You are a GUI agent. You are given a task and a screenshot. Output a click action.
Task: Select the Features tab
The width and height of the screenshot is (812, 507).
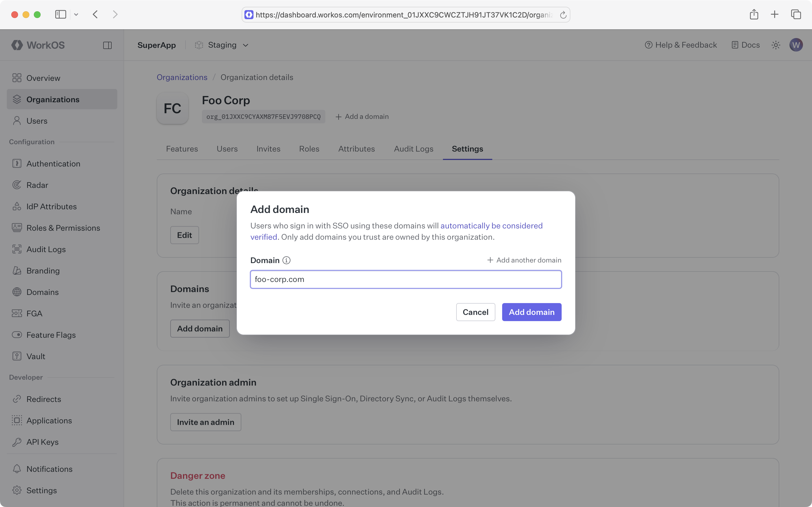point(182,148)
